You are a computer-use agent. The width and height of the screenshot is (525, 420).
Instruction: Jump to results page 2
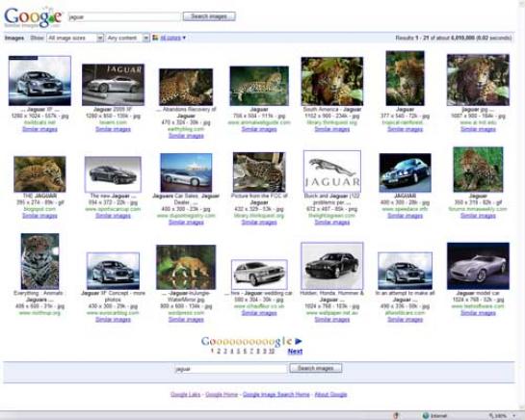click(x=219, y=351)
